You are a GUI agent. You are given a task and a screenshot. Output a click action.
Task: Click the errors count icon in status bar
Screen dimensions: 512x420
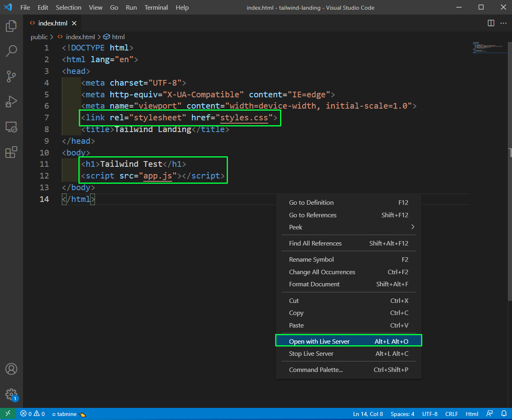point(23,414)
